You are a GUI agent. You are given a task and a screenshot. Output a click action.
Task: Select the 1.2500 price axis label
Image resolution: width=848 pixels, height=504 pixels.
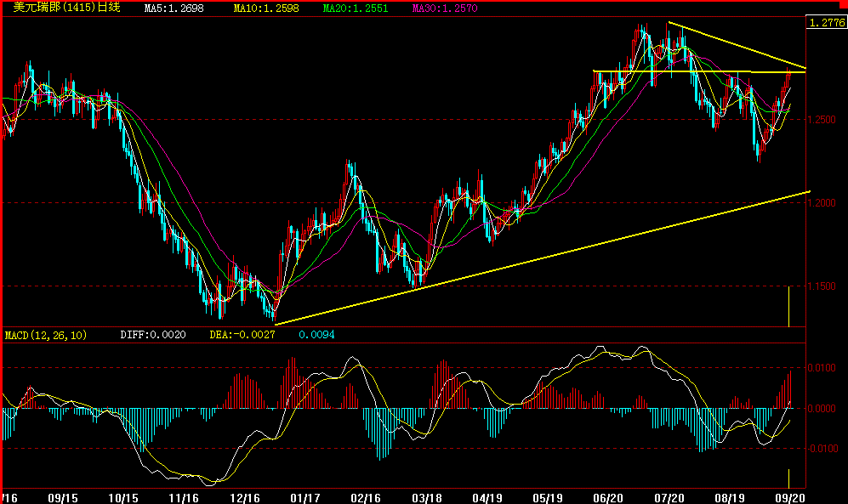coord(823,121)
